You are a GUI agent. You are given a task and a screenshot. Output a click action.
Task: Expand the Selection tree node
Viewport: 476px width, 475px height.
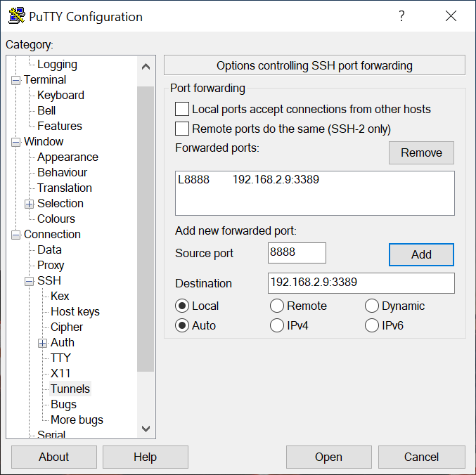29,204
